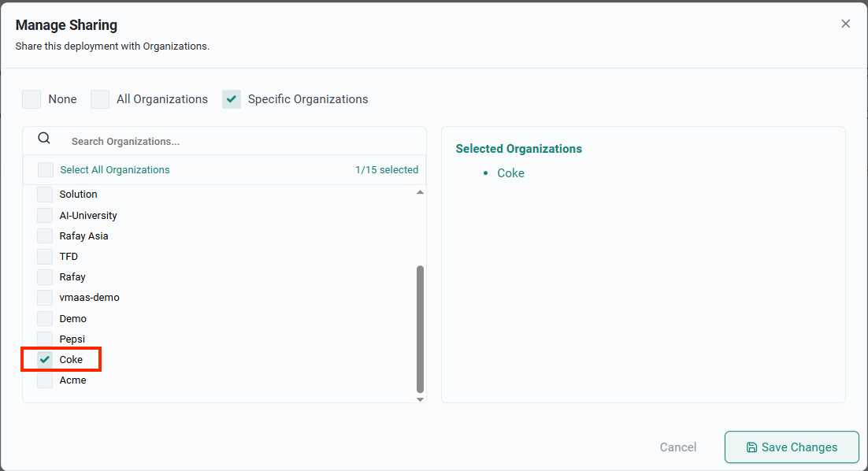Uncheck the Coke organization
Viewport: 868px width, 471px height.
45,360
